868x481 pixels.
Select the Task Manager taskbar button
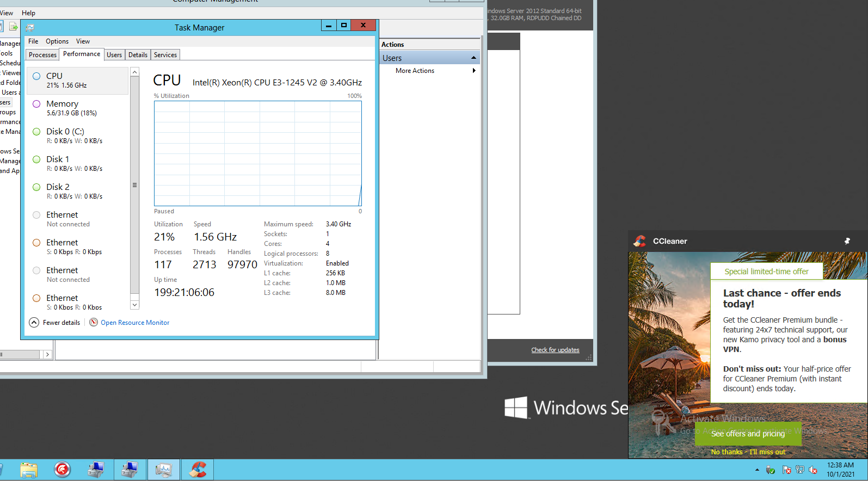pos(164,470)
